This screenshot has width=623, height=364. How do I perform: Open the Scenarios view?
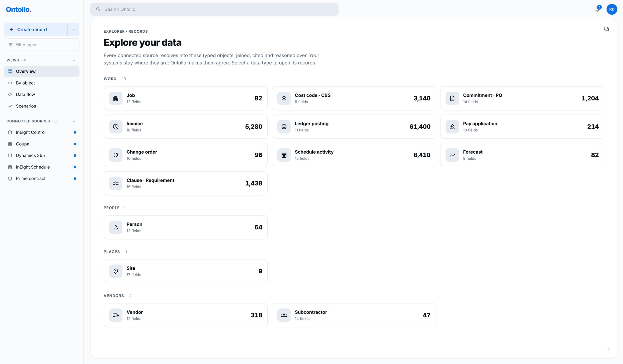[x=42, y=106]
